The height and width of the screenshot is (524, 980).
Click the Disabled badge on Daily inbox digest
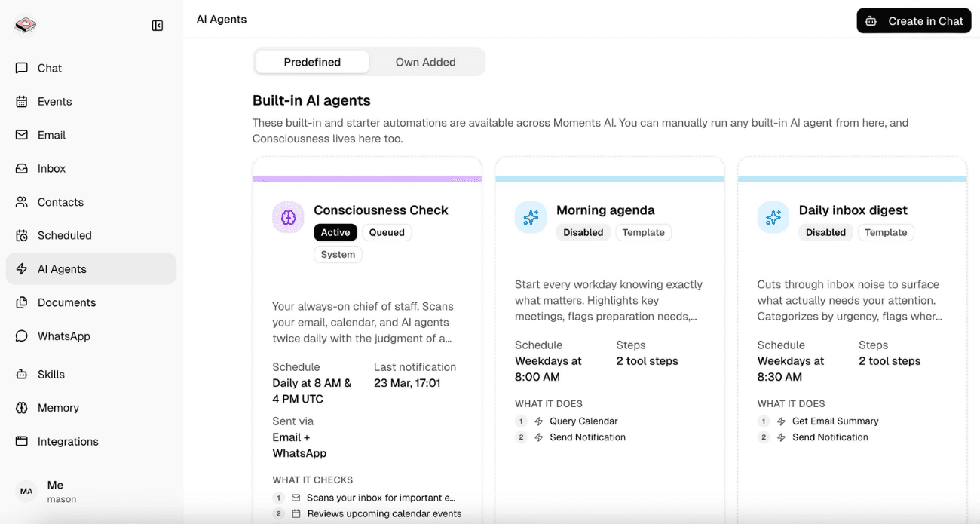coord(825,233)
